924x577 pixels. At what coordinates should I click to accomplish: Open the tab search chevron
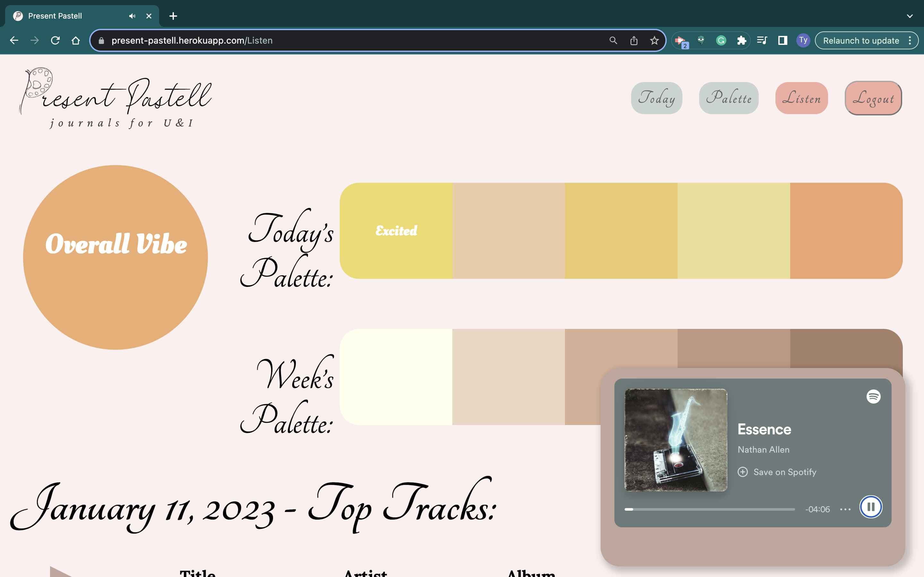tap(909, 16)
